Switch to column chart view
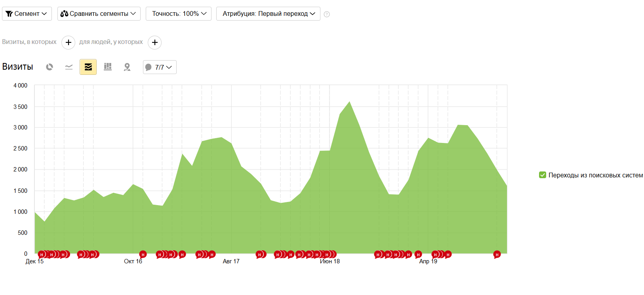Viewport: 644px width, 295px height. click(x=107, y=67)
